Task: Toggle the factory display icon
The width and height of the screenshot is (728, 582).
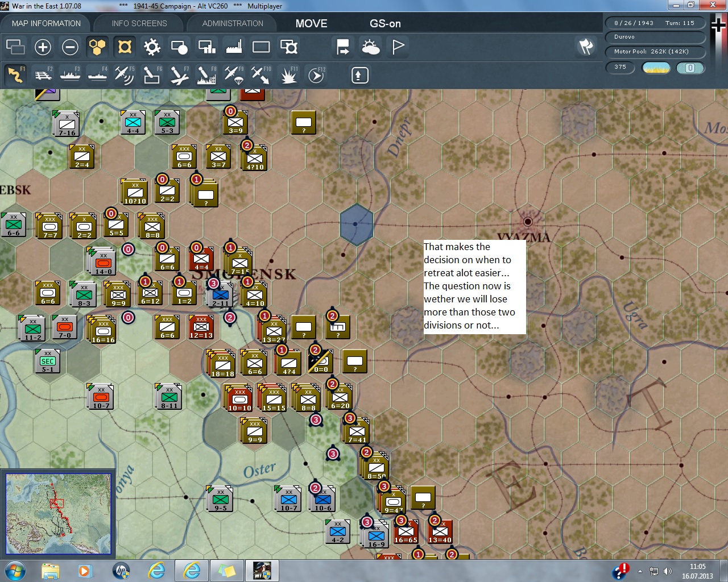Action: pyautogui.click(x=234, y=47)
